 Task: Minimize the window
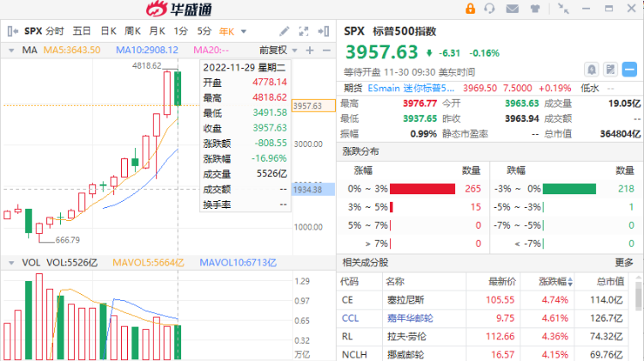[586, 9]
